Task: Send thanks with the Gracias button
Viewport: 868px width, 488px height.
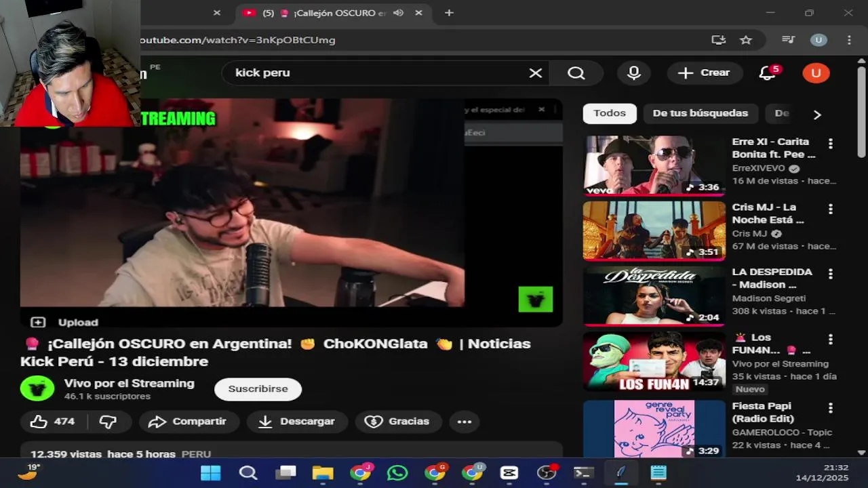Action: [399, 422]
